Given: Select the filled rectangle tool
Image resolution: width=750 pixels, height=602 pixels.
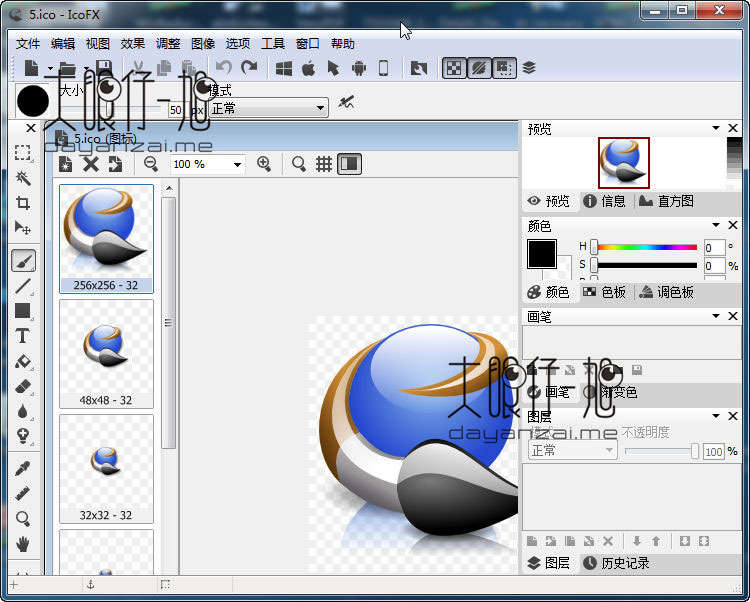Looking at the screenshot, I should (x=22, y=311).
